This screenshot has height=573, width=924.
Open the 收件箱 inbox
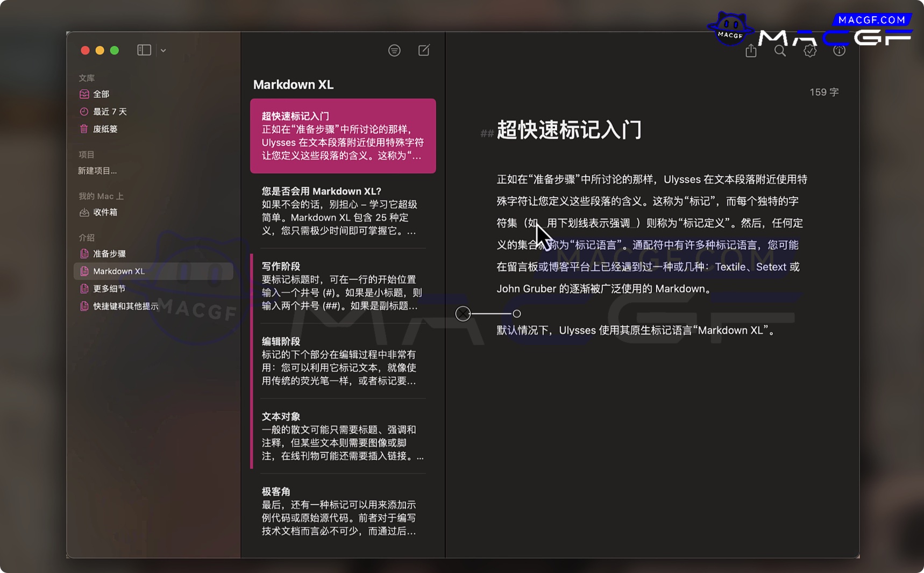[105, 212]
